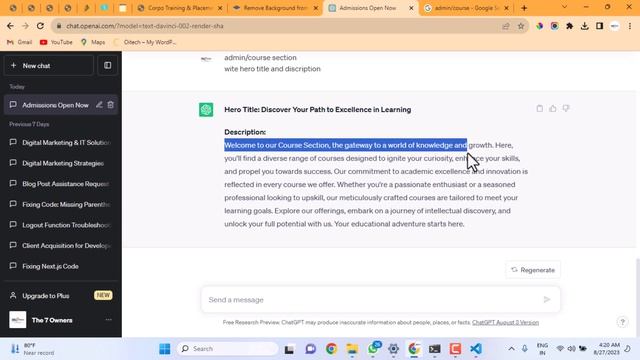
Task: Open the weather widget on taskbar
Action: coord(33,349)
